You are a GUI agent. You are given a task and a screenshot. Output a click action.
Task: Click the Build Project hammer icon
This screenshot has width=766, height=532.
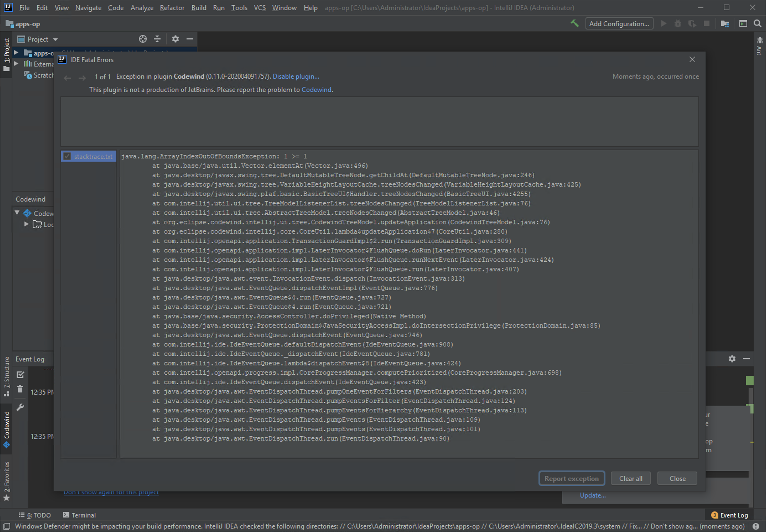[575, 23]
